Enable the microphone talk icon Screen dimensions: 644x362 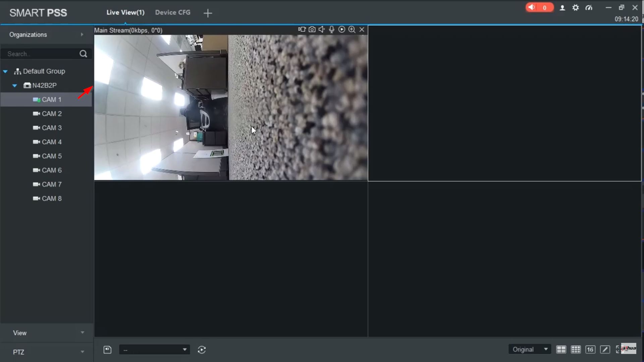[x=331, y=29]
